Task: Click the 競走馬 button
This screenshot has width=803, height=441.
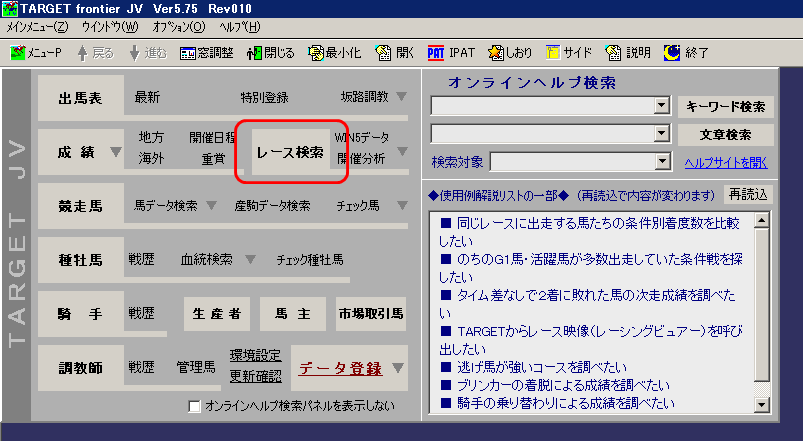Action: click(81, 206)
